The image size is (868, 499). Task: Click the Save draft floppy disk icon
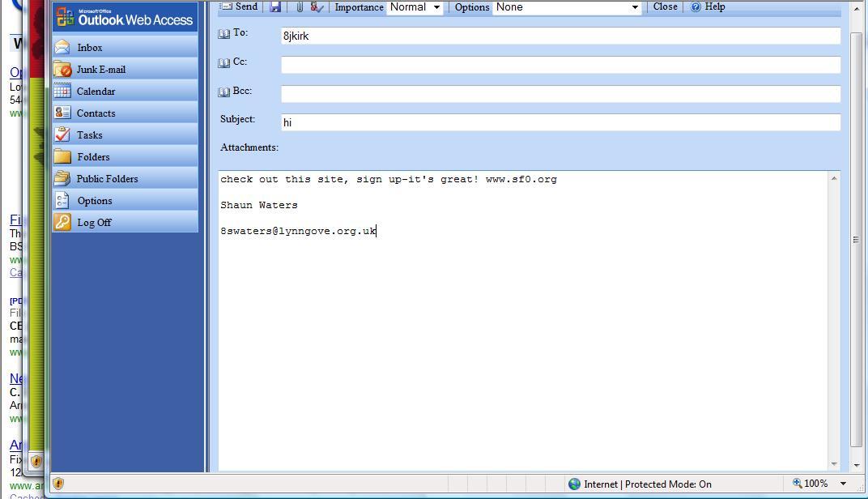point(275,7)
